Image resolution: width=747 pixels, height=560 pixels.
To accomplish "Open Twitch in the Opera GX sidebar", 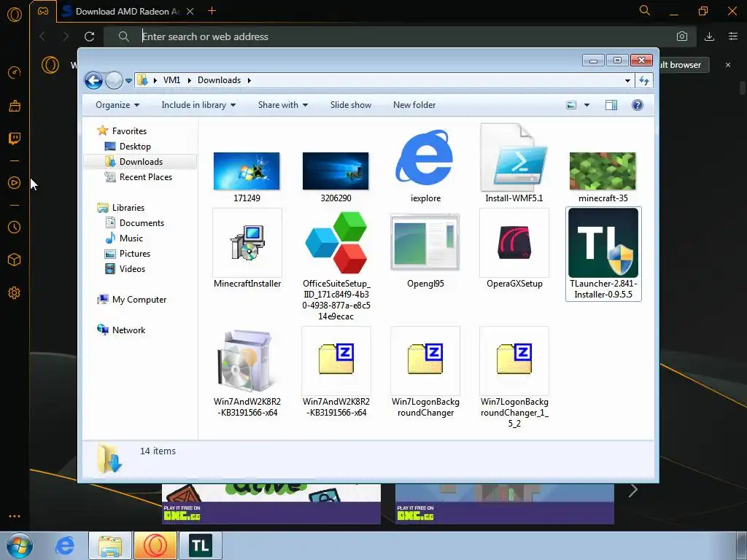I will click(x=15, y=139).
